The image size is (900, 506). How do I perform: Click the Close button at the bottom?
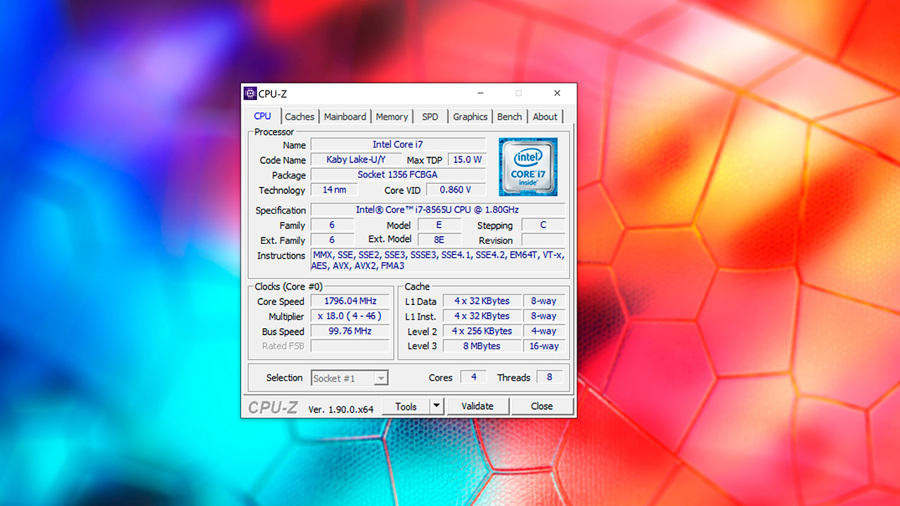coord(541,406)
